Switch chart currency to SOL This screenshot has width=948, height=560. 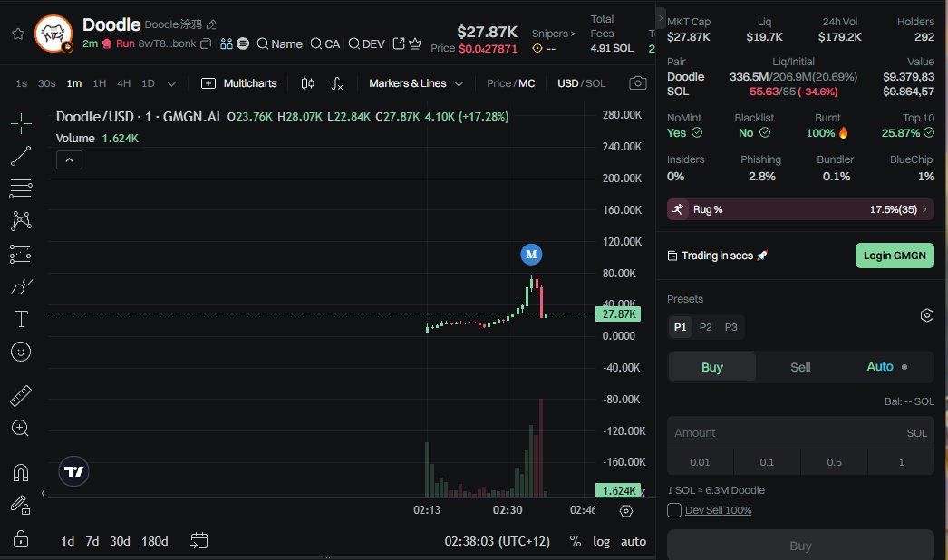595,83
